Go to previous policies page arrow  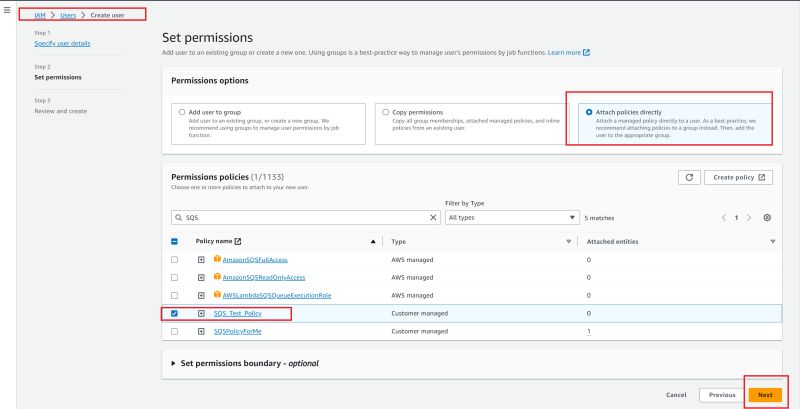(x=724, y=218)
